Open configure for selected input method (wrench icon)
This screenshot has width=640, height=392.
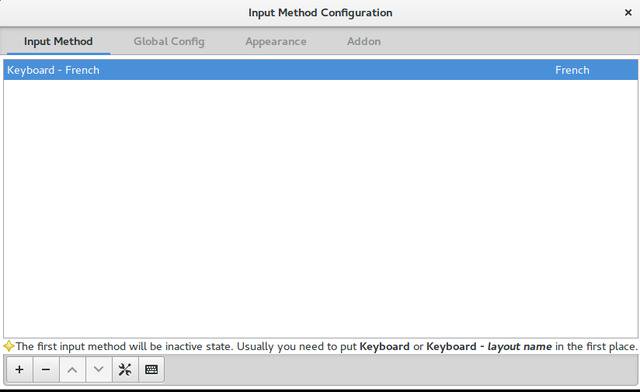coord(125,370)
